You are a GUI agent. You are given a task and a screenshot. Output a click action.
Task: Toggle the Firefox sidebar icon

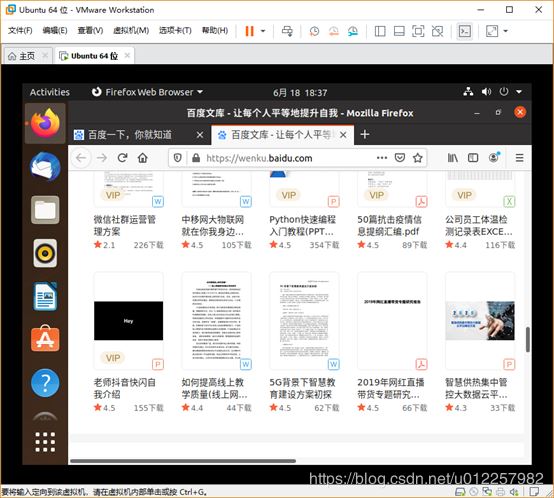click(473, 158)
